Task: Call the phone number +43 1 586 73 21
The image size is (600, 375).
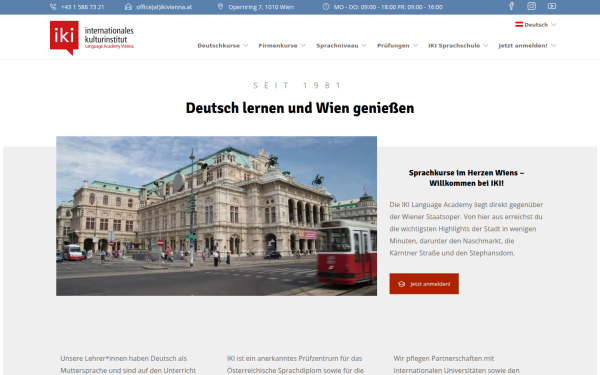Action: (83, 7)
